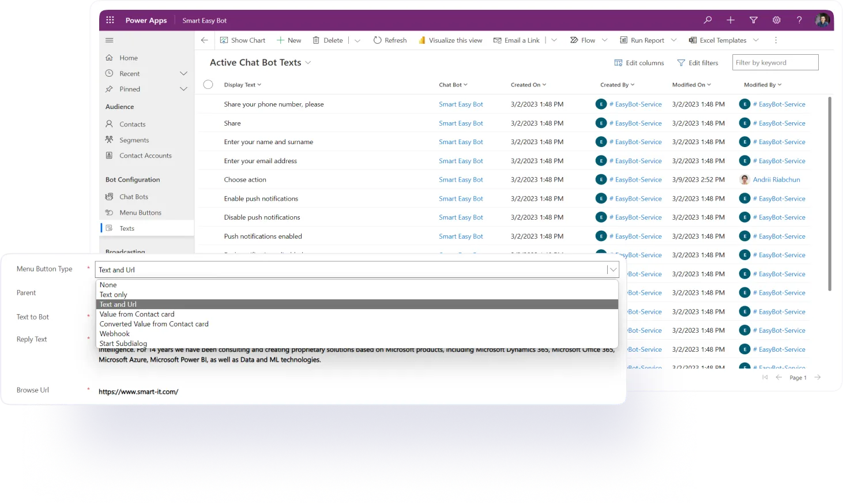Expand the Delete options chevron
Image resolution: width=843 pixels, height=504 pixels.
[357, 40]
